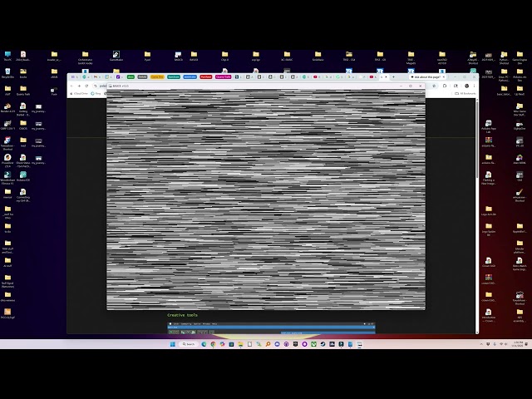The image size is (532, 399).
Task: Expand the green 'docs' tab group
Action: pos(131,77)
